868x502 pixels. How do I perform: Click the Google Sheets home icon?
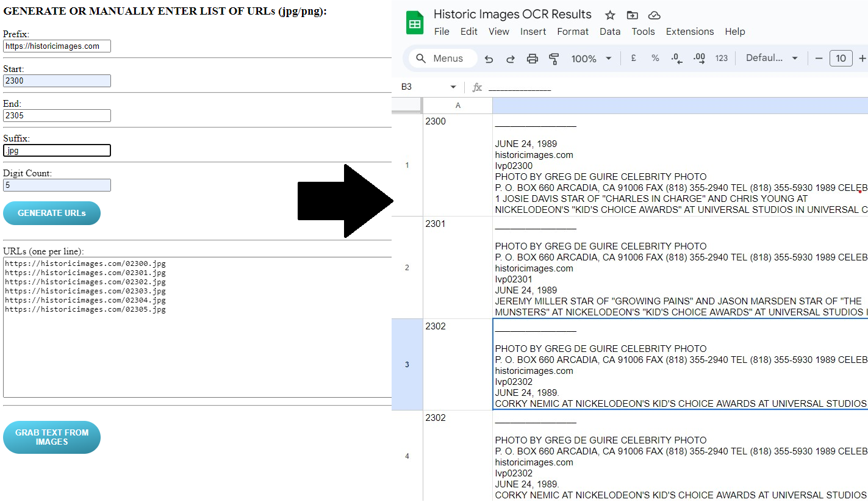(x=415, y=23)
